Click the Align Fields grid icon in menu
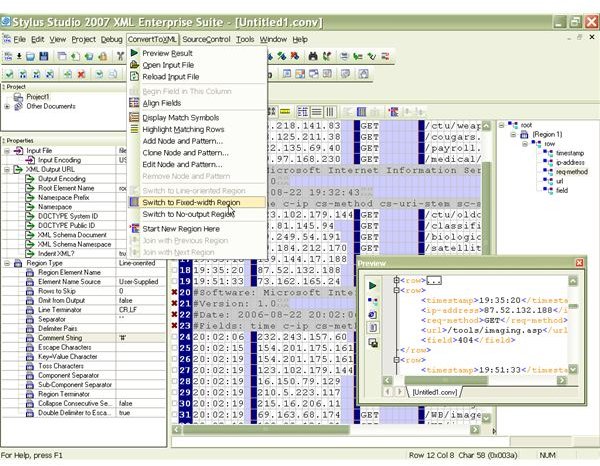The image size is (600, 466). point(134,103)
